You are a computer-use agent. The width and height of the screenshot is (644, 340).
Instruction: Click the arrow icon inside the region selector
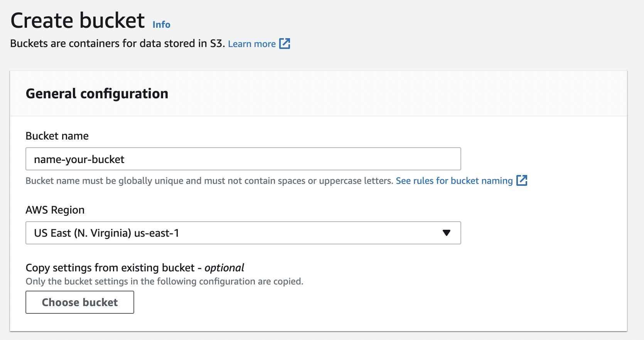[x=446, y=233]
